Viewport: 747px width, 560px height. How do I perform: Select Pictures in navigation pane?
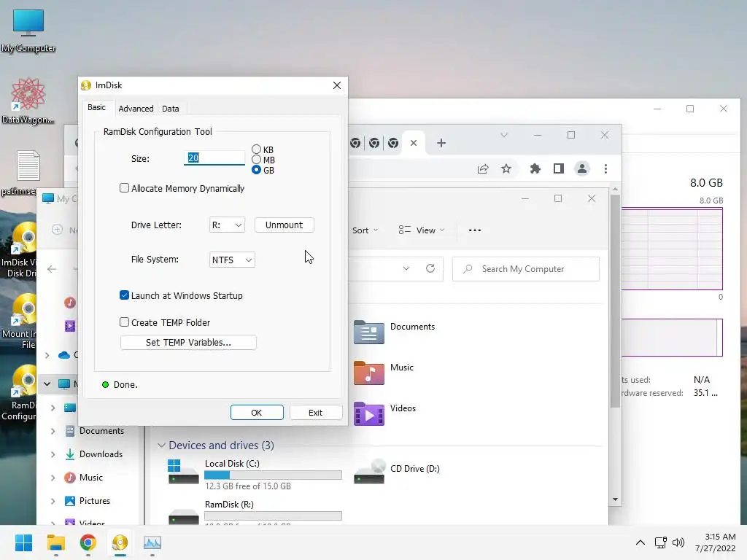94,501
